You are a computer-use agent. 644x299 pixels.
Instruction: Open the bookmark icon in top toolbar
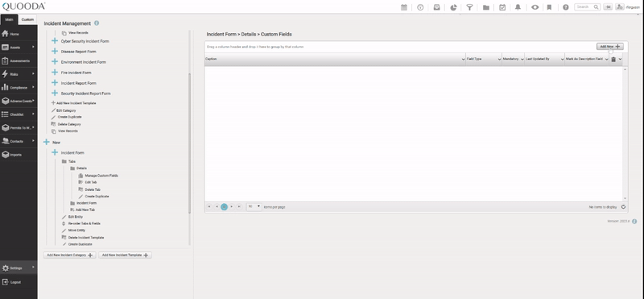tap(549, 7)
